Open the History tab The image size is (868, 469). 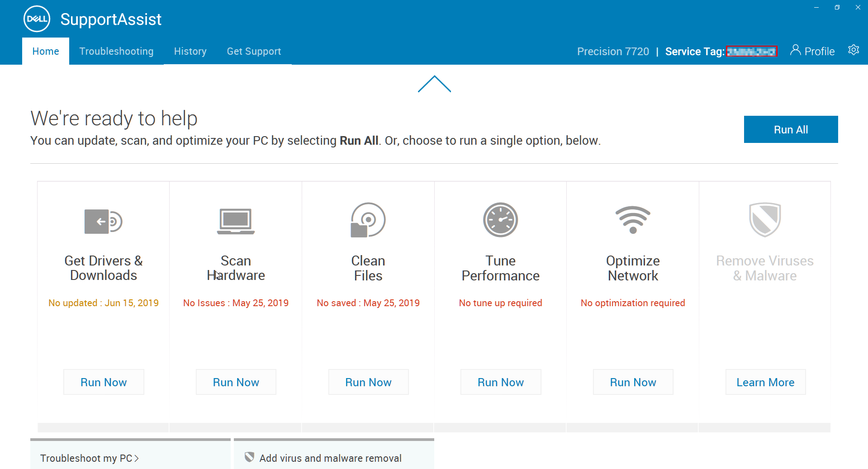(x=190, y=52)
